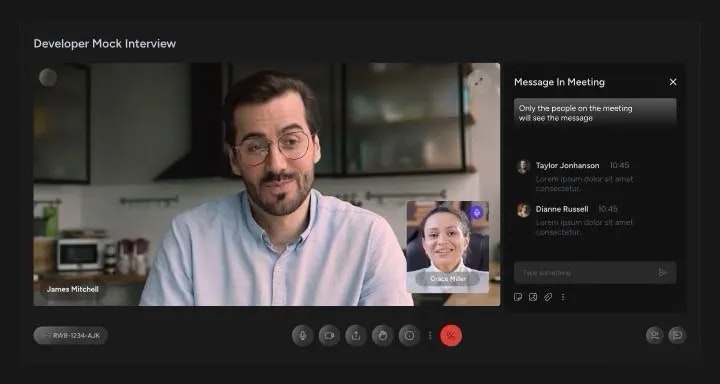Click the Dianne Russell sender name
Viewport: 720px width, 384px height.
coord(562,209)
